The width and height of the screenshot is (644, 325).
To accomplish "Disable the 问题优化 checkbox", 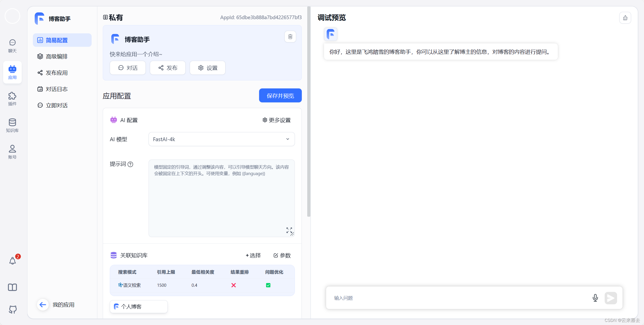I will pyautogui.click(x=268, y=285).
